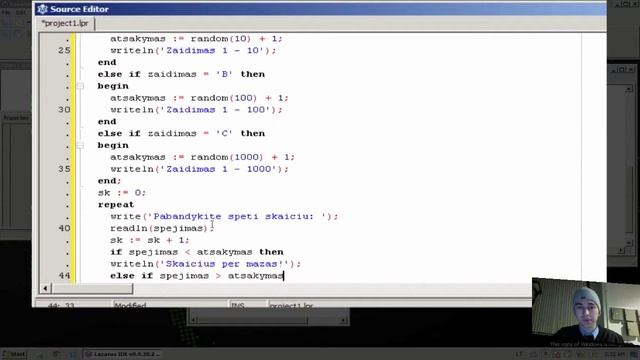Click the 'atsakymas := random(100) + 1;' line

point(199,98)
